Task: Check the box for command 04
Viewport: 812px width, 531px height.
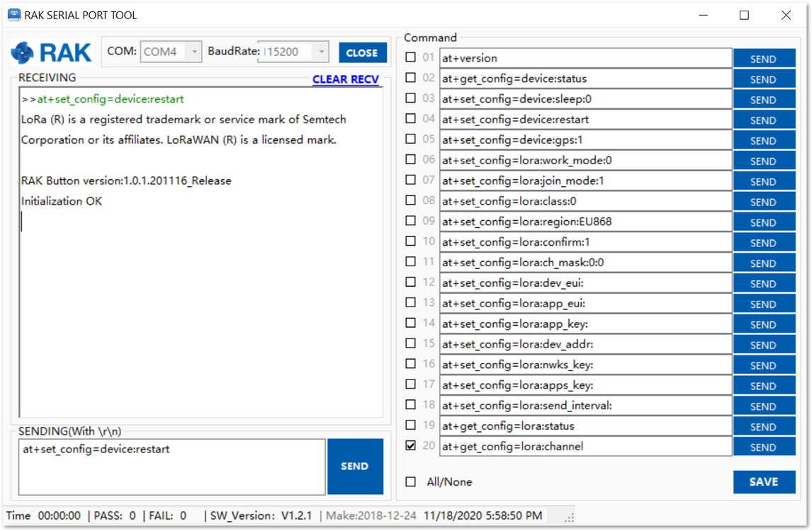Action: click(411, 118)
